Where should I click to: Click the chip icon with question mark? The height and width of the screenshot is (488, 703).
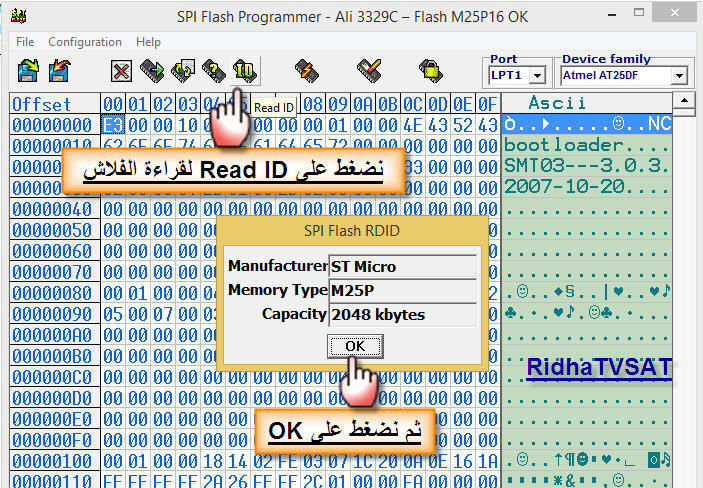click(213, 71)
